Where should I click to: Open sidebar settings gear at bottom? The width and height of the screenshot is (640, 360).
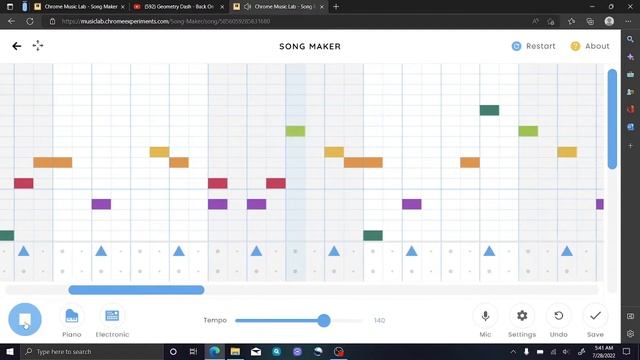[x=631, y=333]
